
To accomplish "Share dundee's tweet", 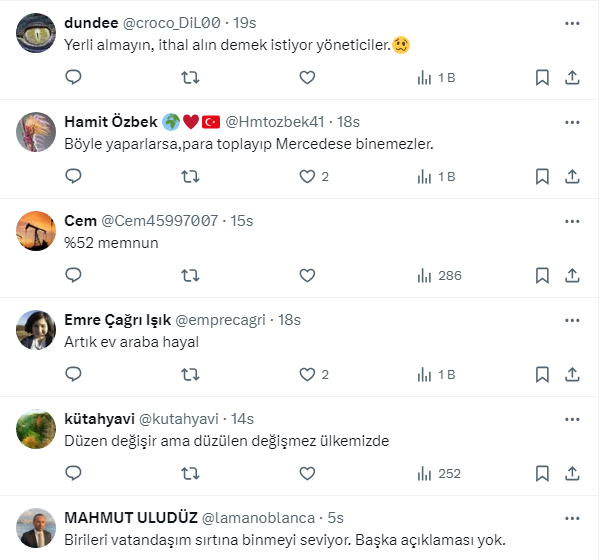I will pos(572,78).
